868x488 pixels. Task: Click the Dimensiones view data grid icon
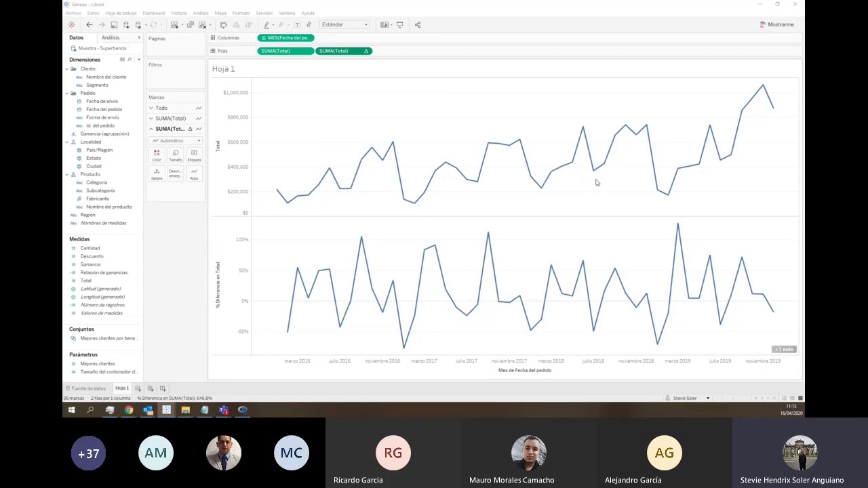122,60
